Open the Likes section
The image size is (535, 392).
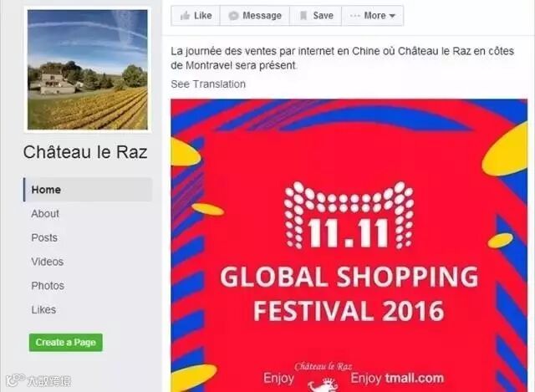point(43,310)
